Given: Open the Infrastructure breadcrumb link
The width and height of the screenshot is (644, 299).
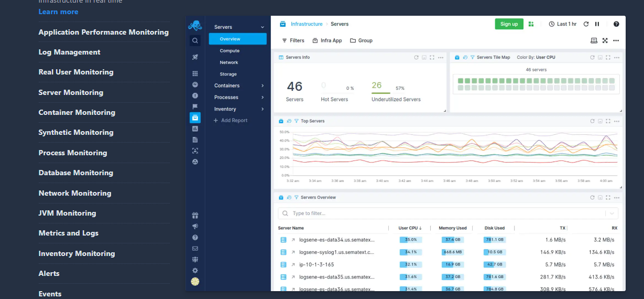Looking at the screenshot, I should 307,24.
